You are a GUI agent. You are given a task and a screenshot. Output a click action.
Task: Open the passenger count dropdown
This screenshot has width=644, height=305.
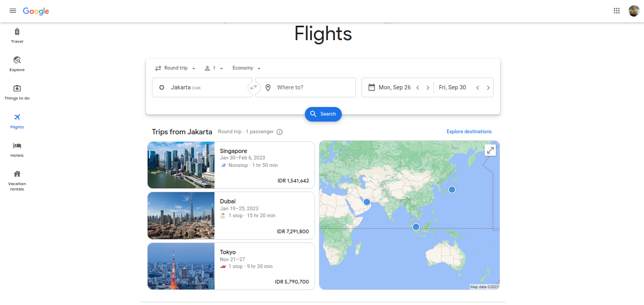click(214, 68)
